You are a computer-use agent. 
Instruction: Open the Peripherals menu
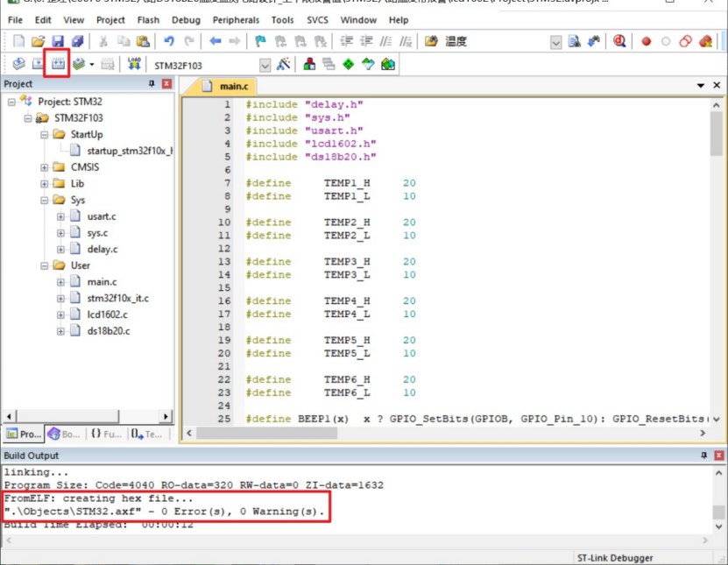tap(236, 20)
